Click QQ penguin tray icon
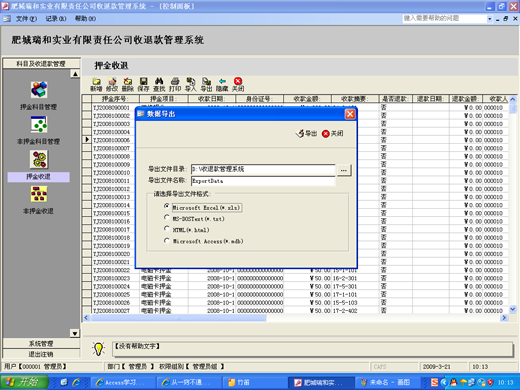Viewport: 520px width, 390px height. click(x=453, y=382)
